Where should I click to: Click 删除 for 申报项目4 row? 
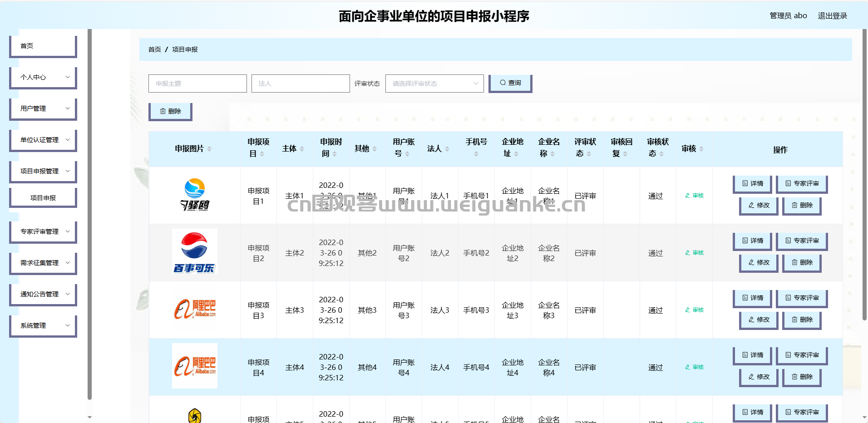pyautogui.click(x=802, y=377)
